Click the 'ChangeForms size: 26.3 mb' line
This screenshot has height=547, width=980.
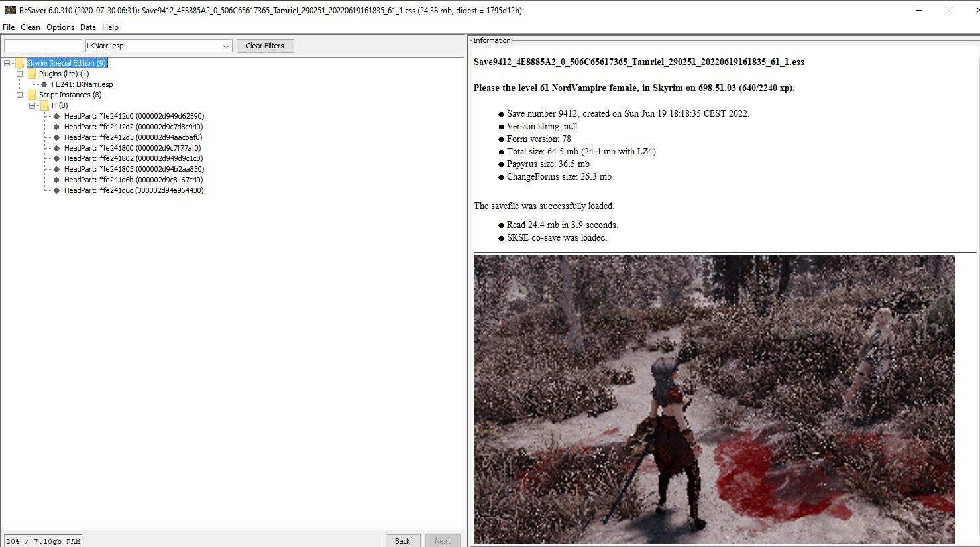tap(559, 177)
